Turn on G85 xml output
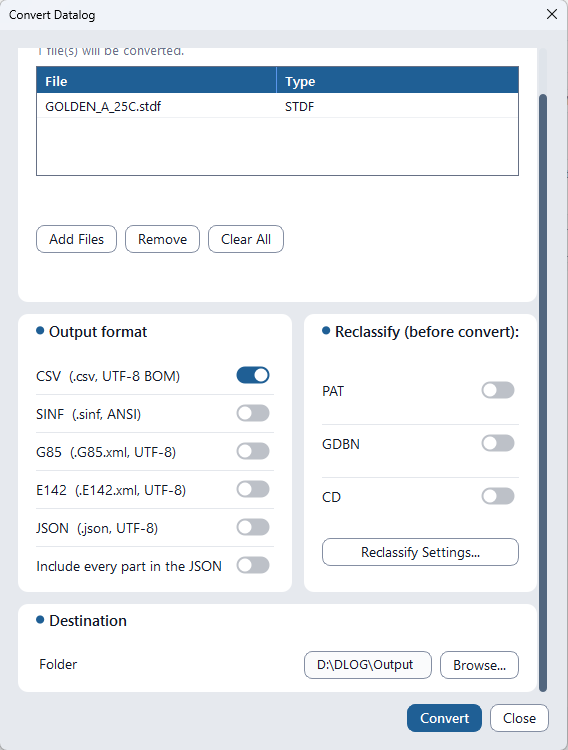The image size is (568, 750). tap(253, 451)
